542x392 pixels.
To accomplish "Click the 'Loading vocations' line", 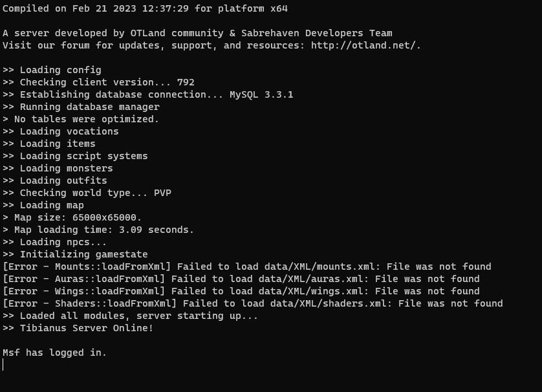I will point(61,131).
